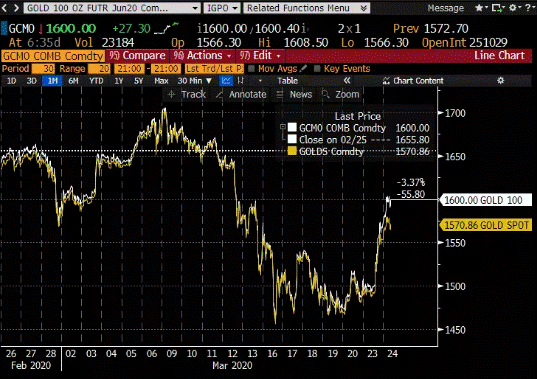Switch to Table view
This screenshot has height=379, width=537.
(287, 81)
